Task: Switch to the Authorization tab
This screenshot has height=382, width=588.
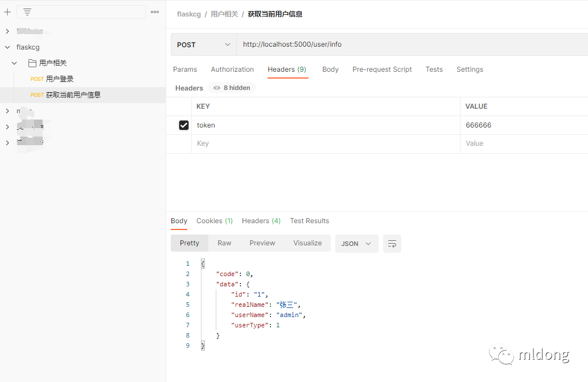Action: click(x=232, y=69)
